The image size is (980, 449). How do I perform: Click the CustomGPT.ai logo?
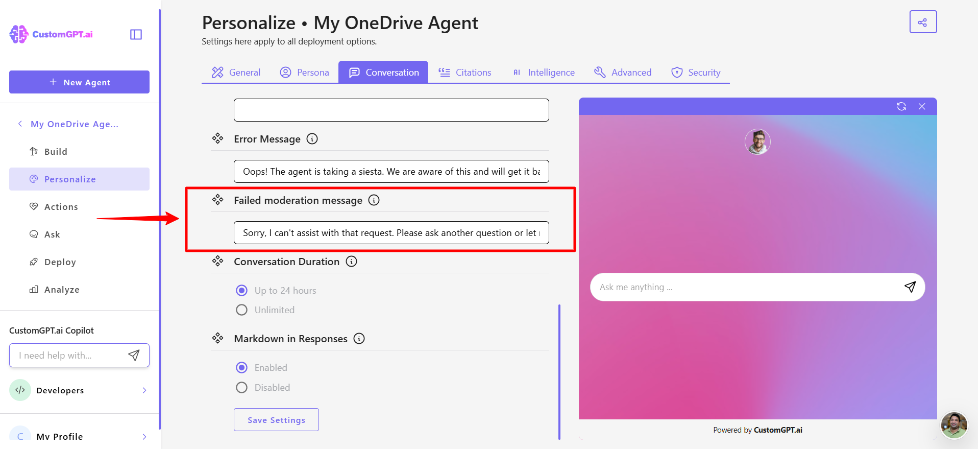[x=51, y=34]
